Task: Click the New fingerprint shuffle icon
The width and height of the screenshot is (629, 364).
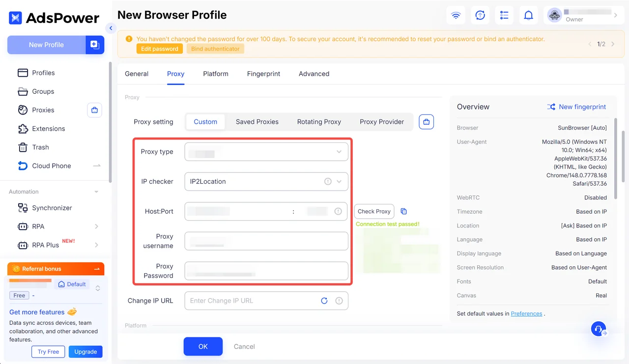Action: click(551, 107)
